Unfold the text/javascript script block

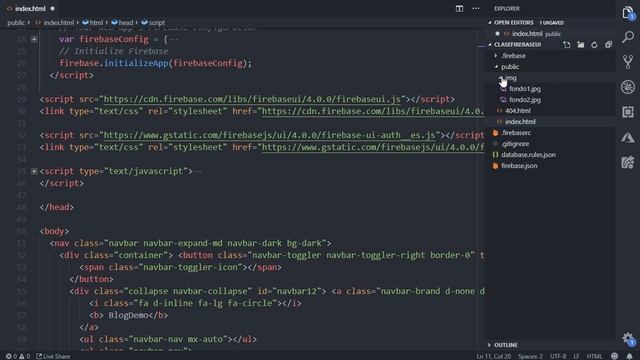coord(34,171)
